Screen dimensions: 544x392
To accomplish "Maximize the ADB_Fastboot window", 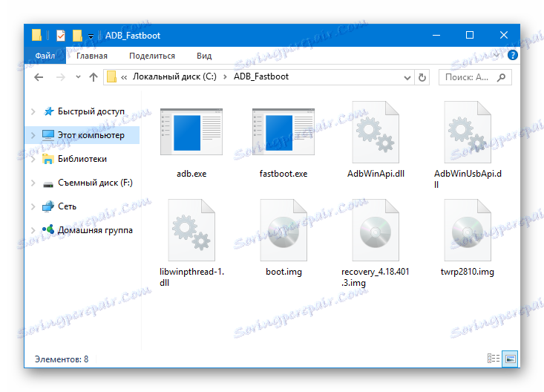I will coord(470,35).
